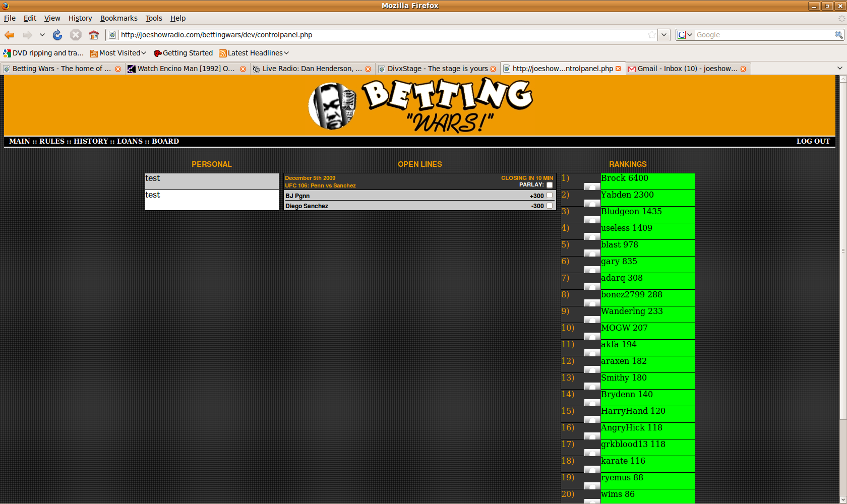Click the 'useless 1409' ranking entry
The height and width of the screenshot is (504, 847).
[647, 231]
